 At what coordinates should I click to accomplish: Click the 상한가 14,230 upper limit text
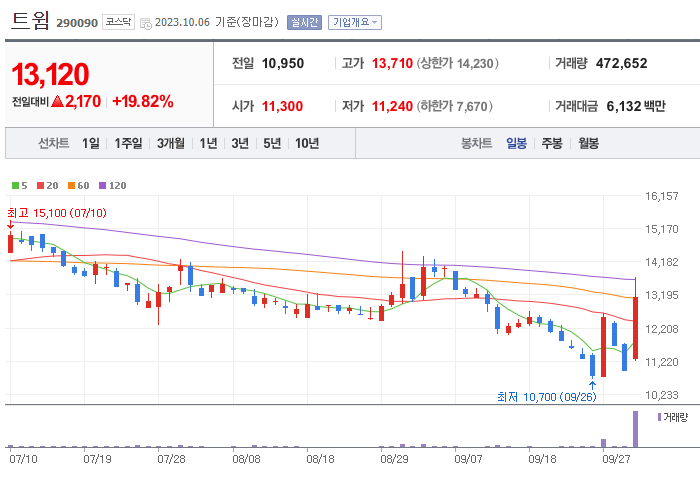click(458, 63)
